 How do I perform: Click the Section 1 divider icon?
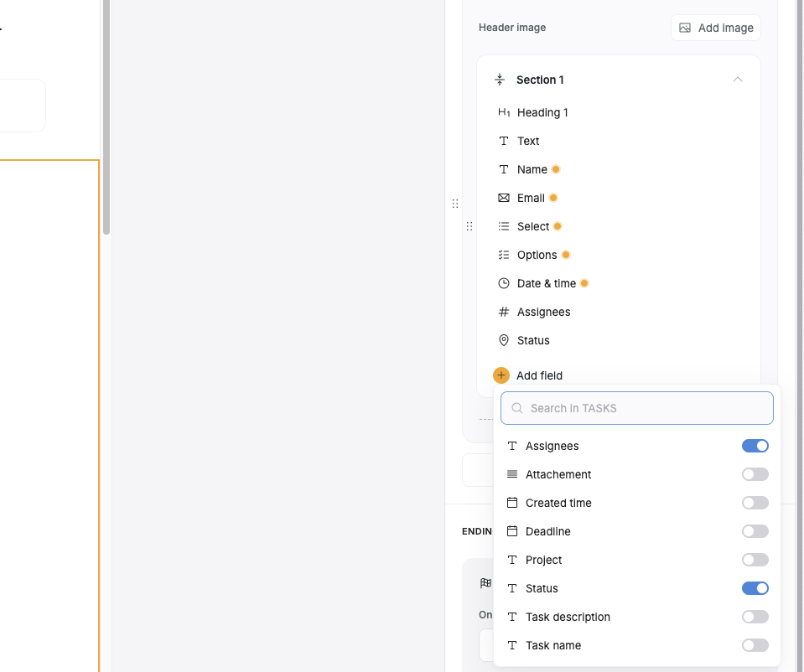tap(500, 80)
